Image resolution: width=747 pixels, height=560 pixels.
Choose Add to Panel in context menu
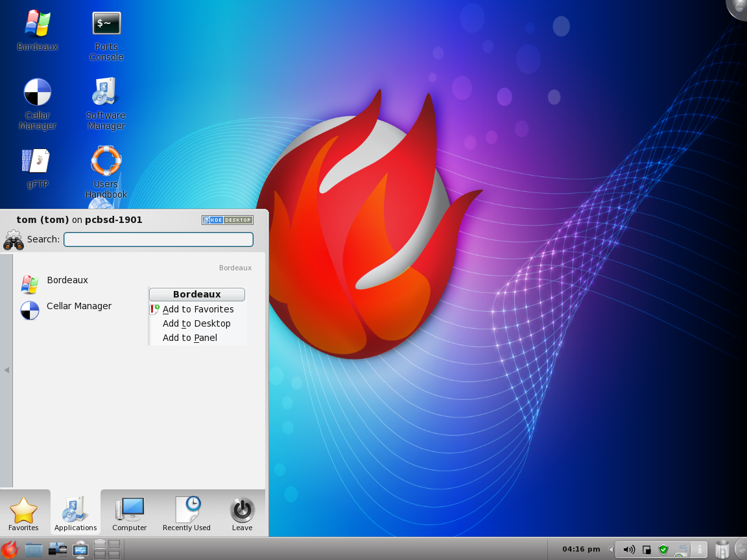(198, 338)
